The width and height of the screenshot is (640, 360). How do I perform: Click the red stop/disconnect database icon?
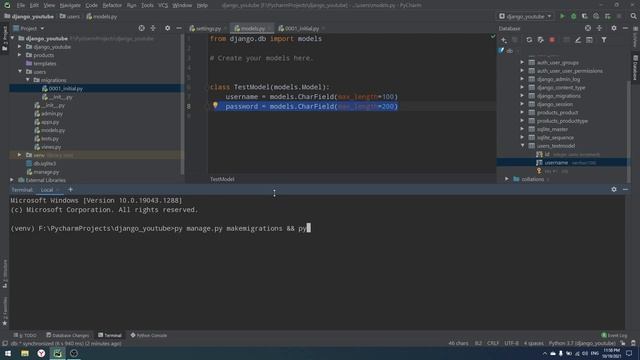click(x=552, y=40)
